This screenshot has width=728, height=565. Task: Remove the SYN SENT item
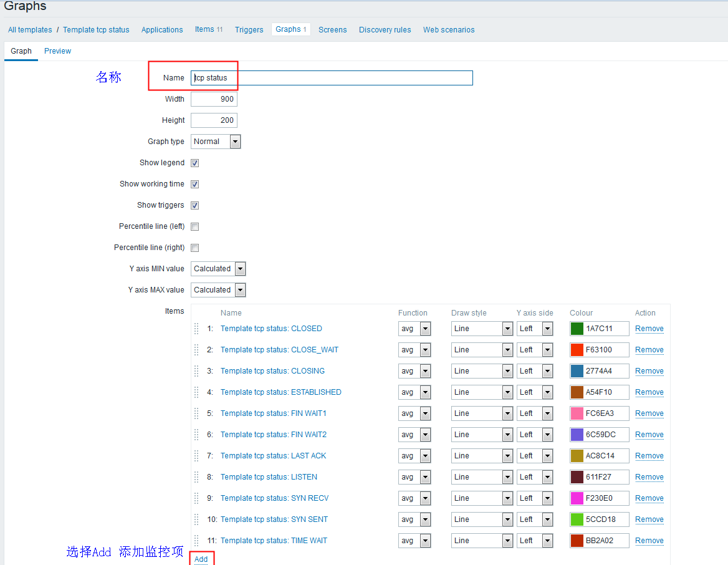649,519
